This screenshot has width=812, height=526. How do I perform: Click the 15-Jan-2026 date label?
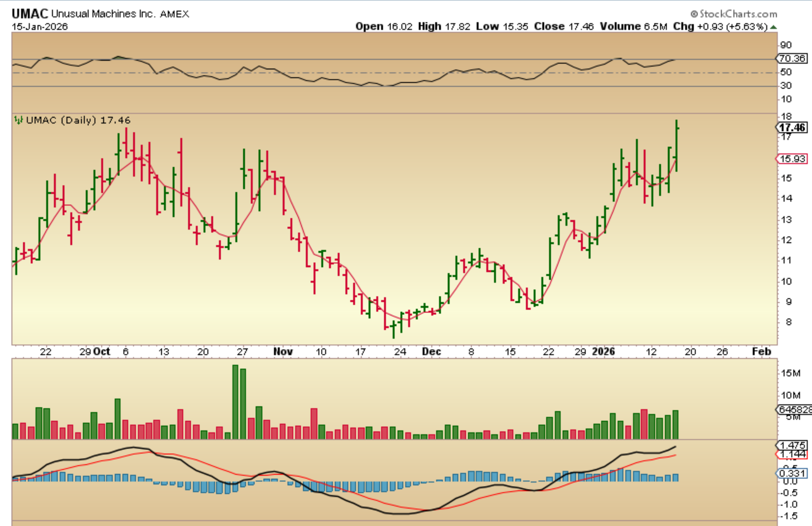click(39, 27)
